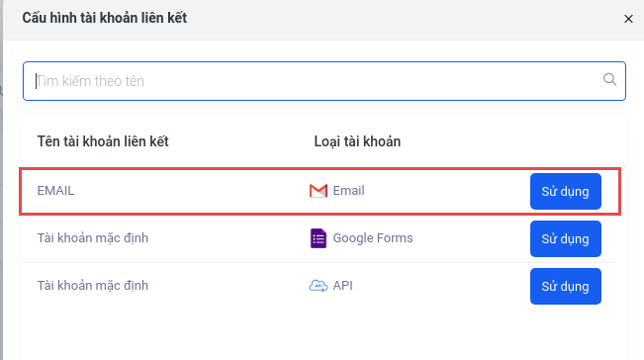The image size is (644, 360).
Task: Select Tài khoản mặc định beside API
Action: tap(93, 285)
